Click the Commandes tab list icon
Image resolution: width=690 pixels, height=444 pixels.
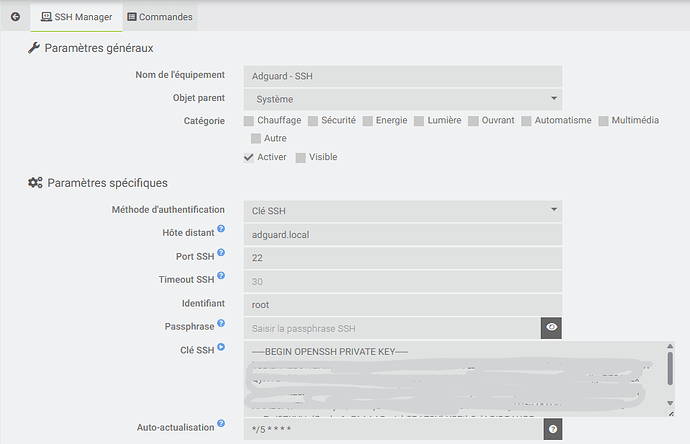click(132, 17)
